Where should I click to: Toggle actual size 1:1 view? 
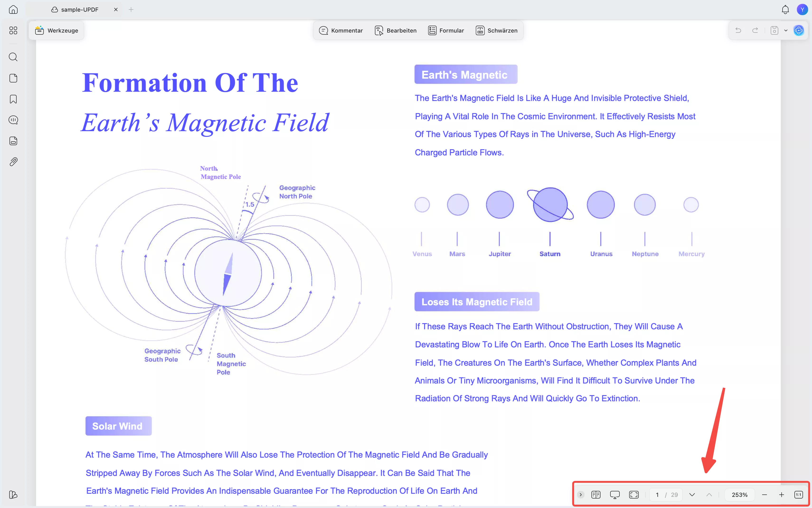tap(798, 494)
